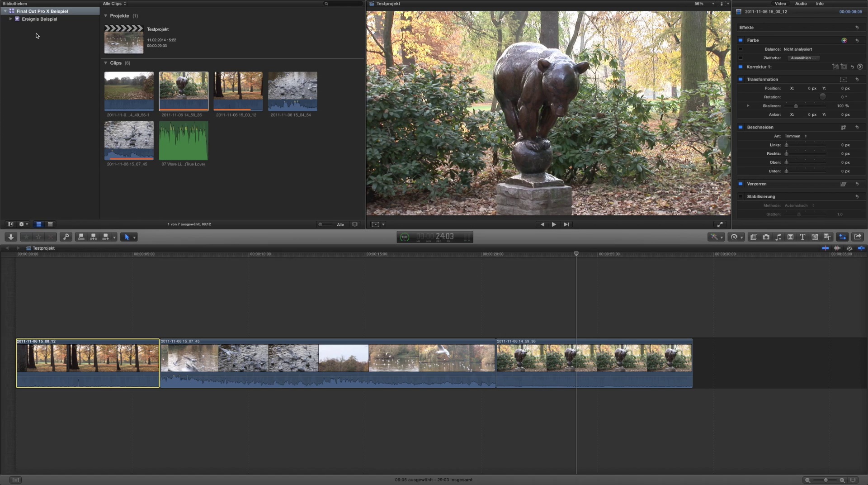Click the share project icon
Viewport: 868px width, 485px height.
point(857,237)
